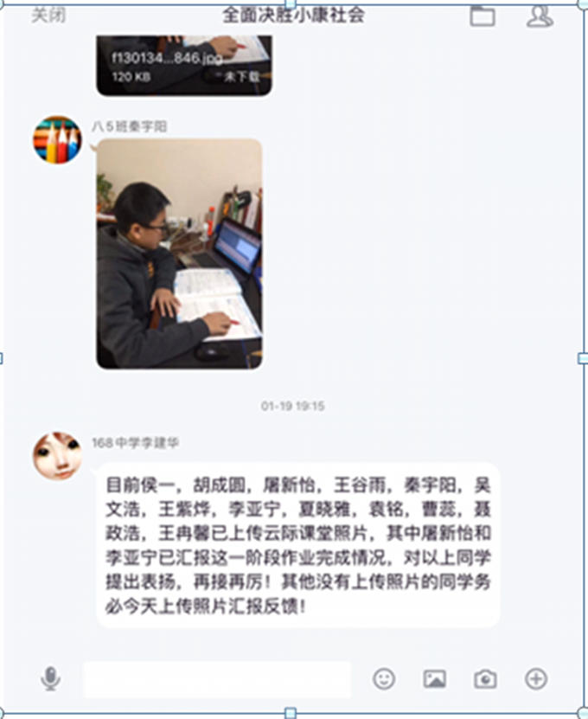
Task: Click the text message bubble from 李建华
Action: [x=298, y=546]
